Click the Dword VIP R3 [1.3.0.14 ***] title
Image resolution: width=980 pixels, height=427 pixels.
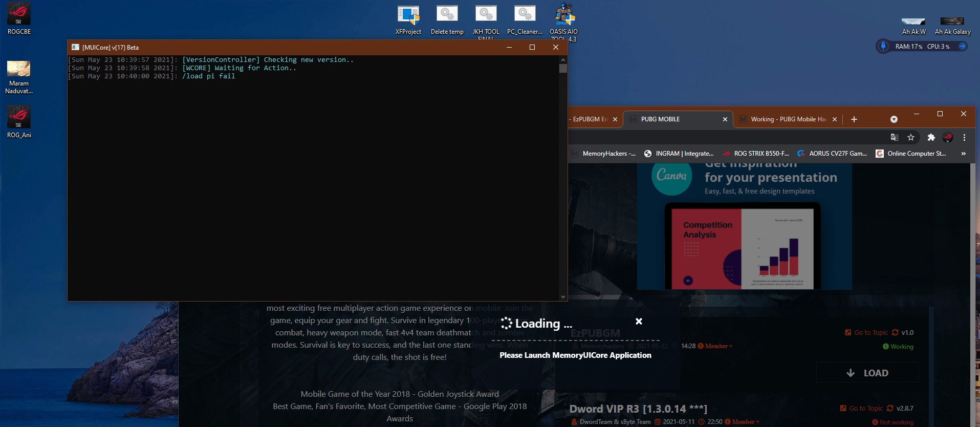pos(638,409)
